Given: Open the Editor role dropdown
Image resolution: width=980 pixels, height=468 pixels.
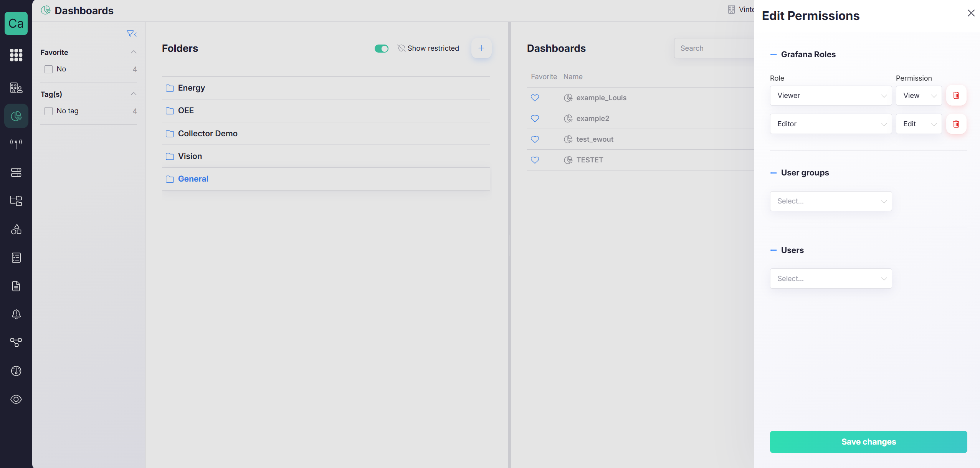Looking at the screenshot, I should click(831, 124).
